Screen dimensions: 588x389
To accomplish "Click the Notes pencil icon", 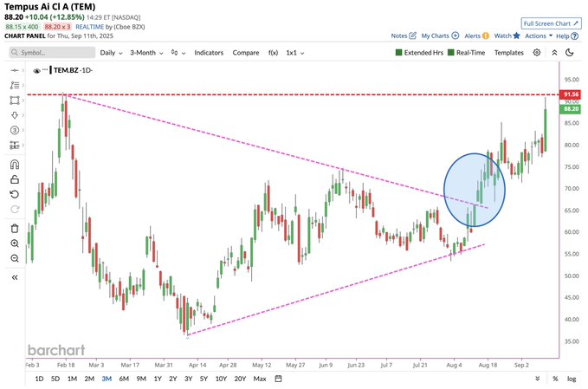I will (413, 36).
